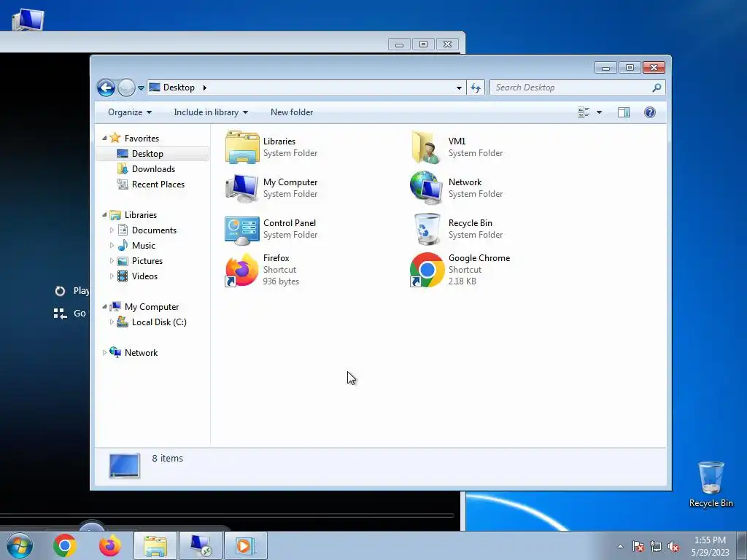Open the volume speaker tray icon

tap(673, 546)
